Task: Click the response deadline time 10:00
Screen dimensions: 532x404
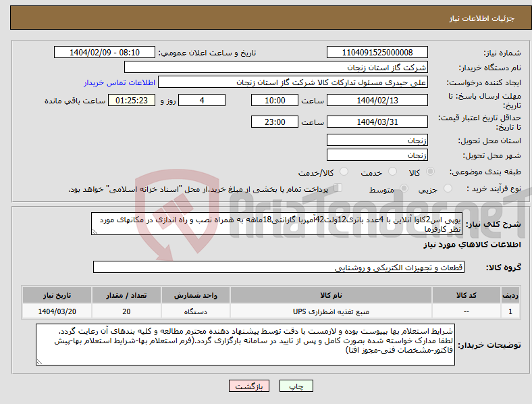Action: click(275, 100)
